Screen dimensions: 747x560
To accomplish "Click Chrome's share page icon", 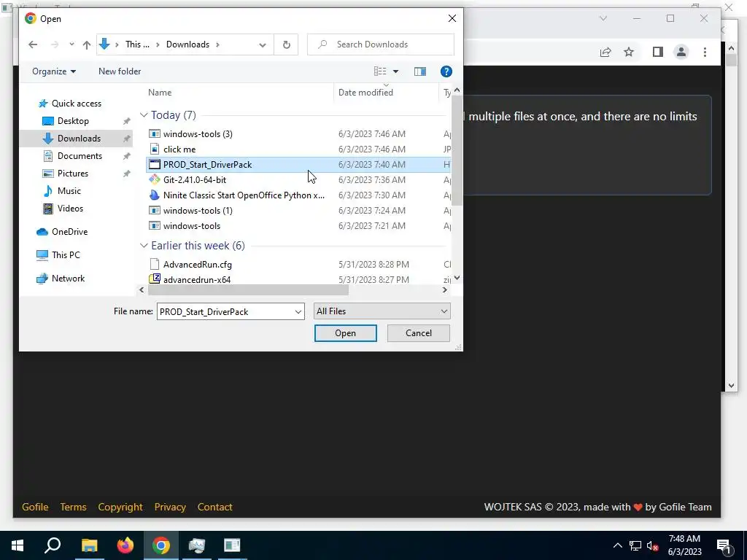I will tap(605, 52).
